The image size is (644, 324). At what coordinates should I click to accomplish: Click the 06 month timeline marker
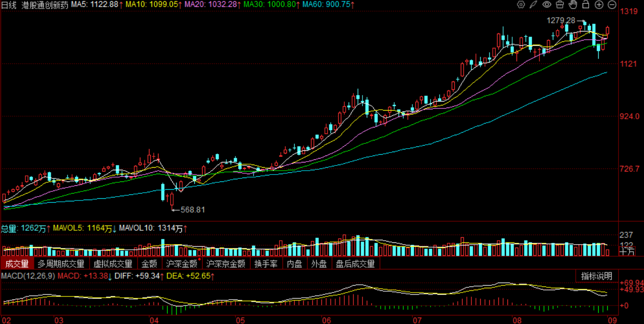pyautogui.click(x=327, y=320)
